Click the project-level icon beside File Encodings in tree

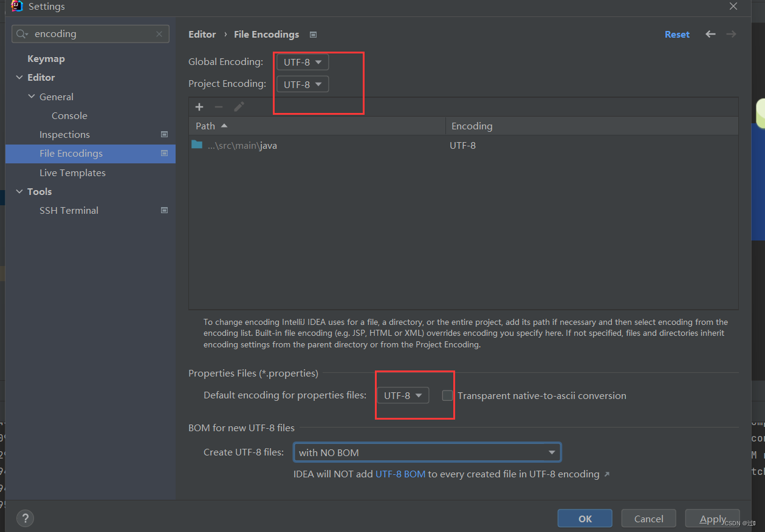point(164,153)
